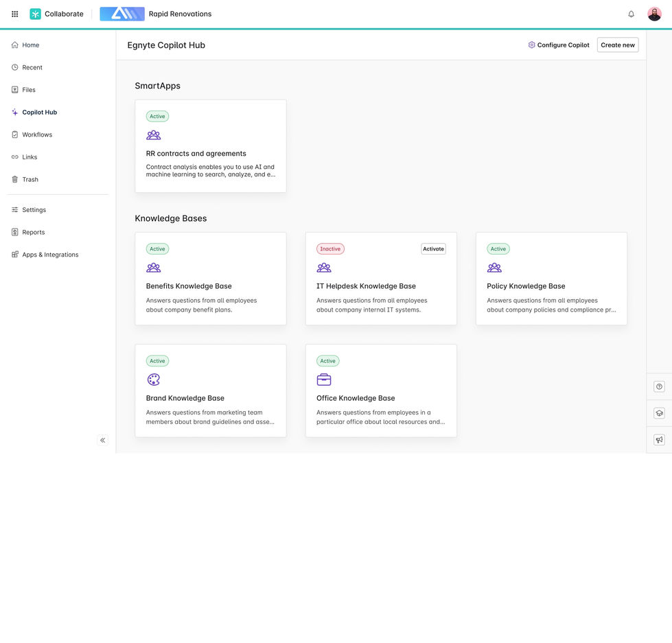Click the Office Knowledge Base briefcase icon
The height and width of the screenshot is (643, 672).
click(323, 378)
